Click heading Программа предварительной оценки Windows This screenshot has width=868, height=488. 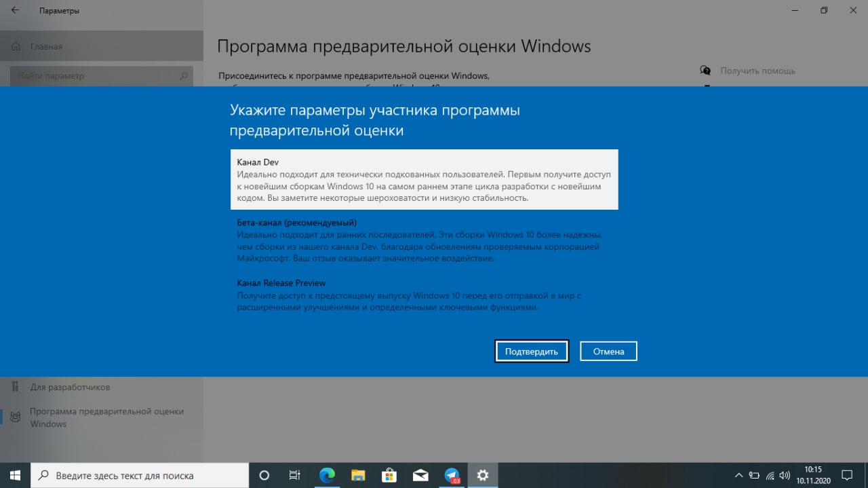(x=404, y=46)
